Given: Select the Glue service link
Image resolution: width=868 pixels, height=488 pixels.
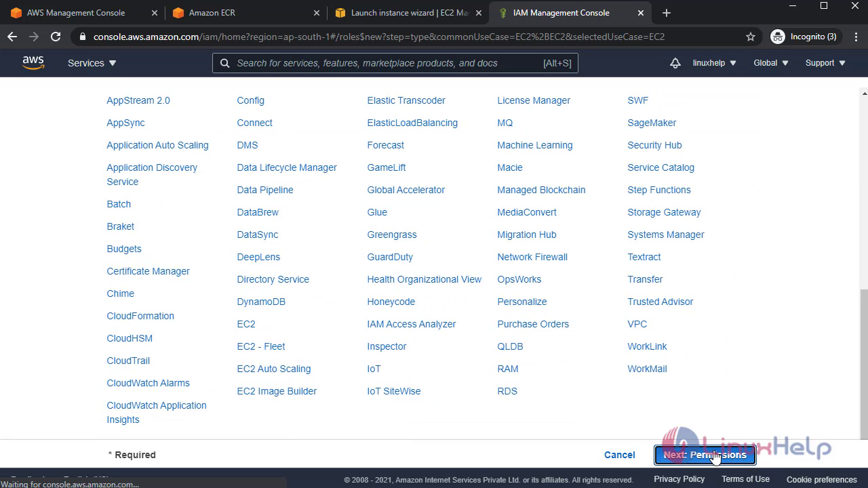Looking at the screenshot, I should click(377, 212).
